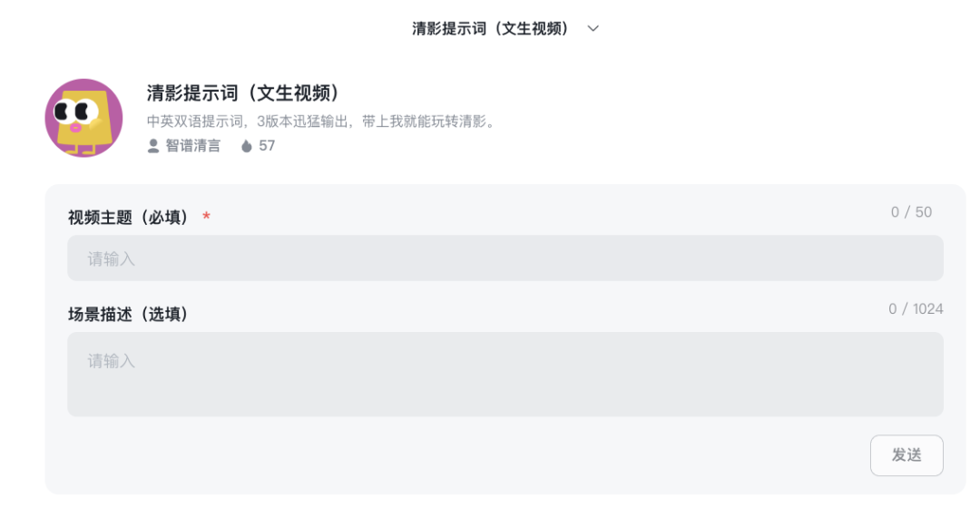The height and width of the screenshot is (517, 980).
Task: Open the 智谱清言 author name
Action: [192, 145]
